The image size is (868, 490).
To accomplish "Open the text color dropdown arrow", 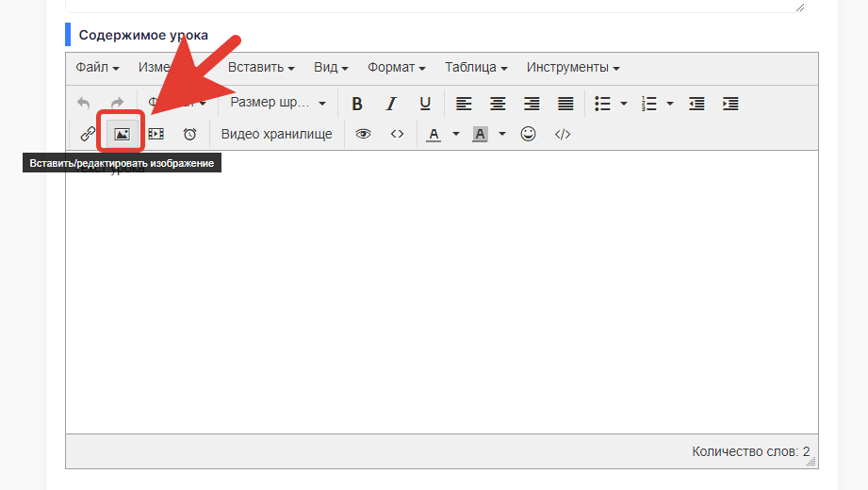I will (456, 134).
